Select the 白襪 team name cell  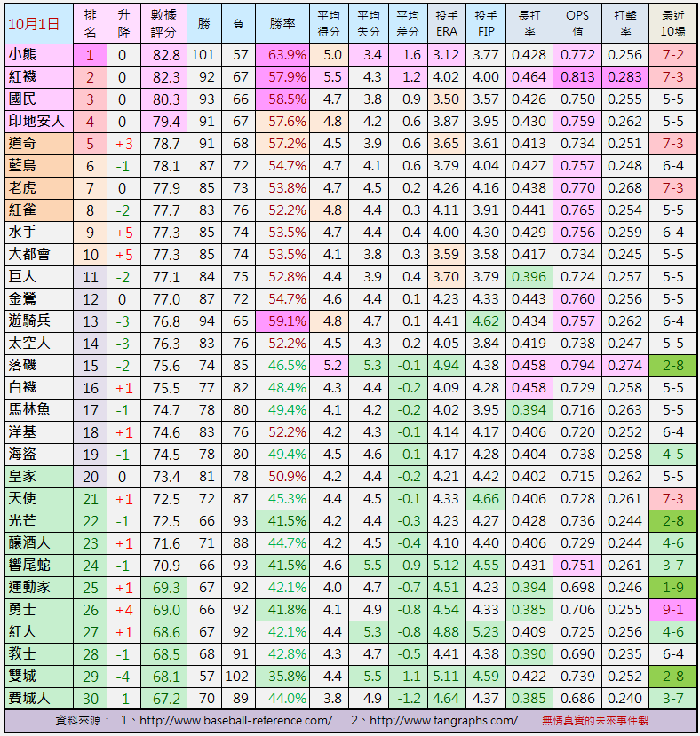(39, 388)
